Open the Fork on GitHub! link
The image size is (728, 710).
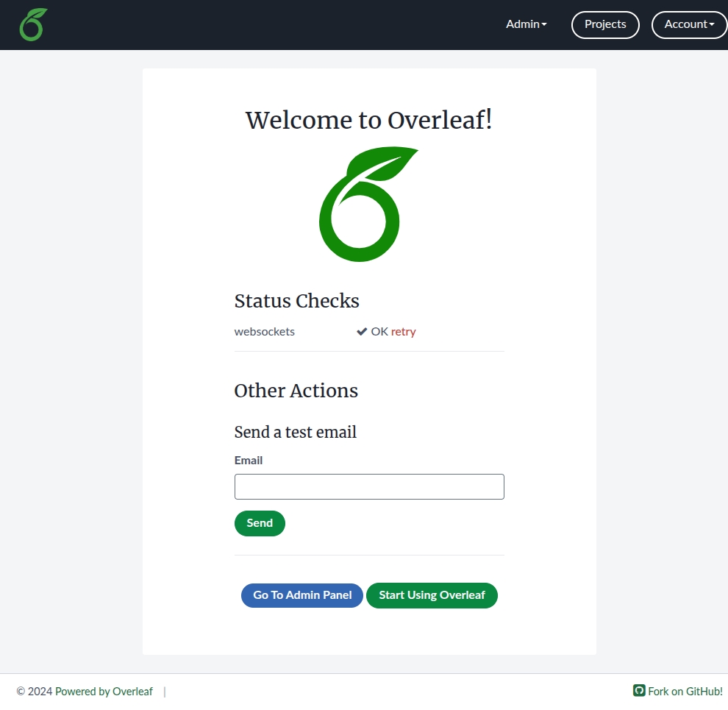point(685,692)
